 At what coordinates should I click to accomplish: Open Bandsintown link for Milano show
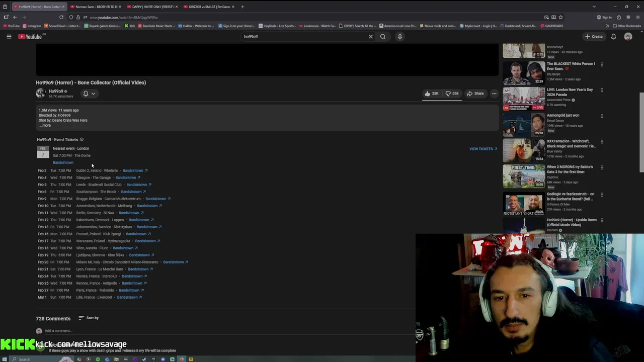pyautogui.click(x=175, y=262)
